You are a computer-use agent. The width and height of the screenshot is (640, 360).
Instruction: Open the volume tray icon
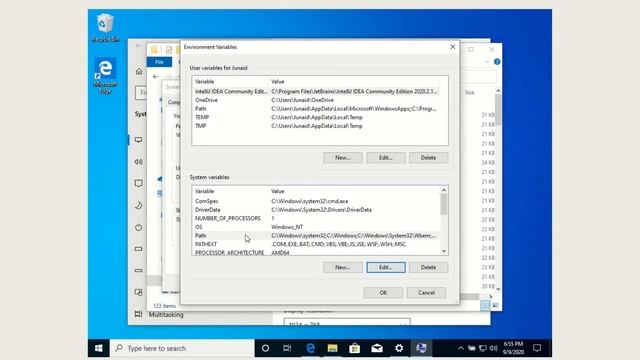(493, 348)
